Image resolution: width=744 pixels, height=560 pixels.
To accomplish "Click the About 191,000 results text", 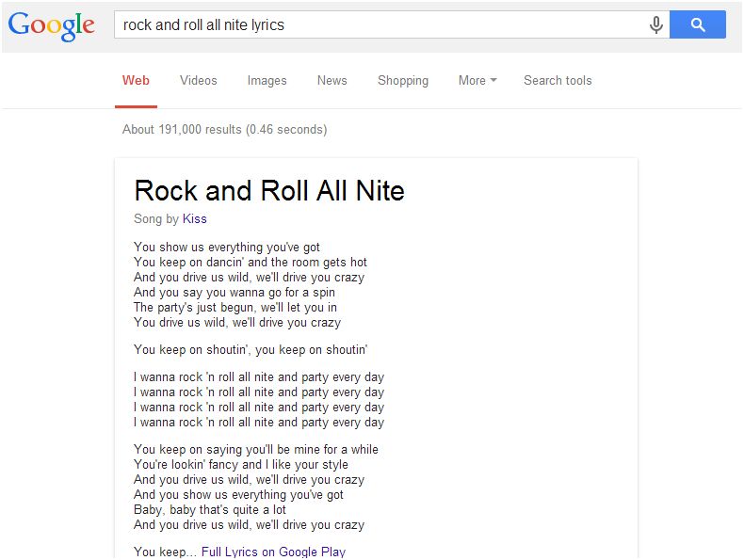I will (x=224, y=130).
